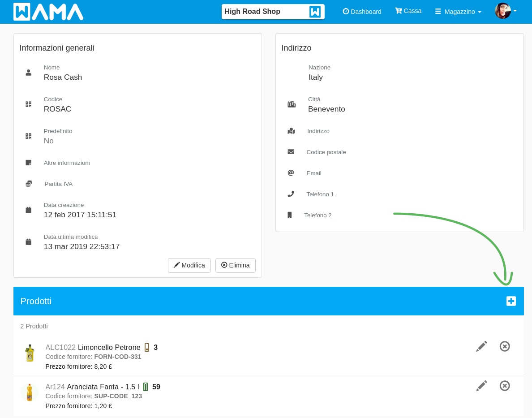
Task: Click the Informazioni generali heading
Action: (x=57, y=48)
